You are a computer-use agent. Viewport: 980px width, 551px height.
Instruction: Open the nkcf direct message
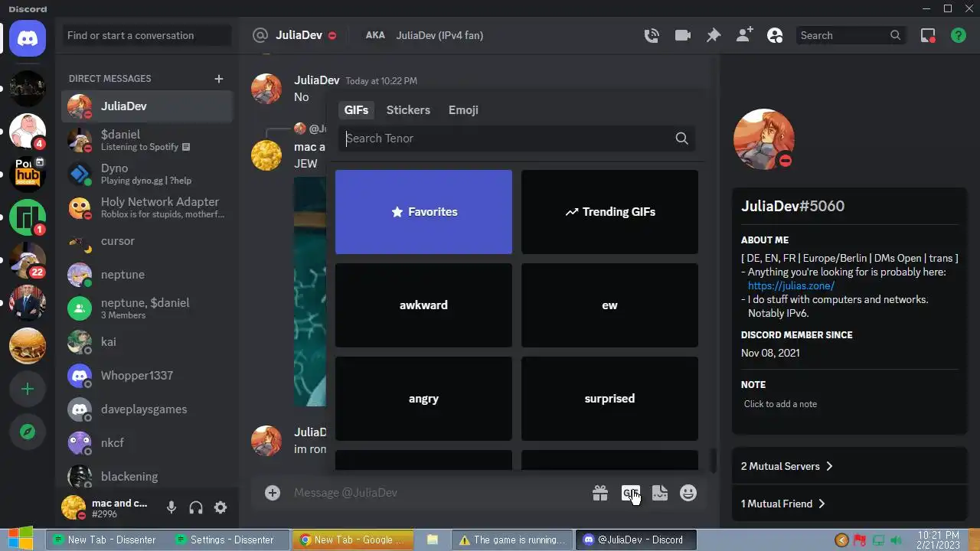[147, 443]
